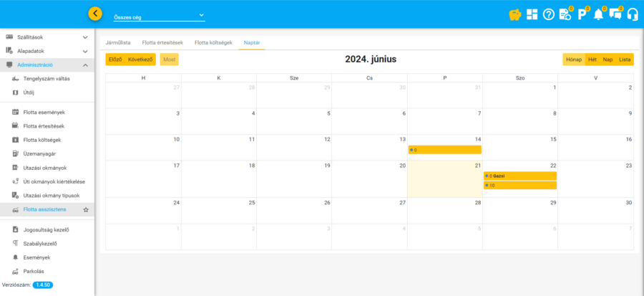The width and height of the screenshot is (644, 296).
Task: Open the Összes cég company dropdown
Action: pyautogui.click(x=159, y=16)
